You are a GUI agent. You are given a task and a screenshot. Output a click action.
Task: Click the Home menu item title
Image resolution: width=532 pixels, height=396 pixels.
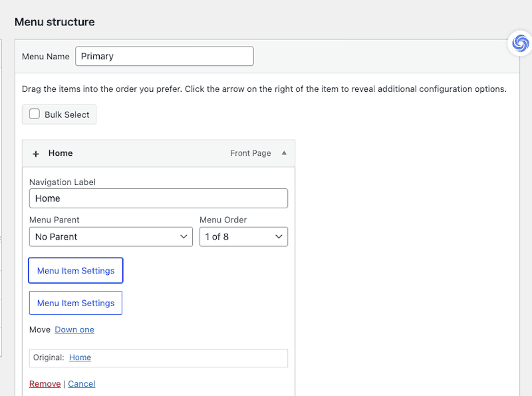coord(61,153)
